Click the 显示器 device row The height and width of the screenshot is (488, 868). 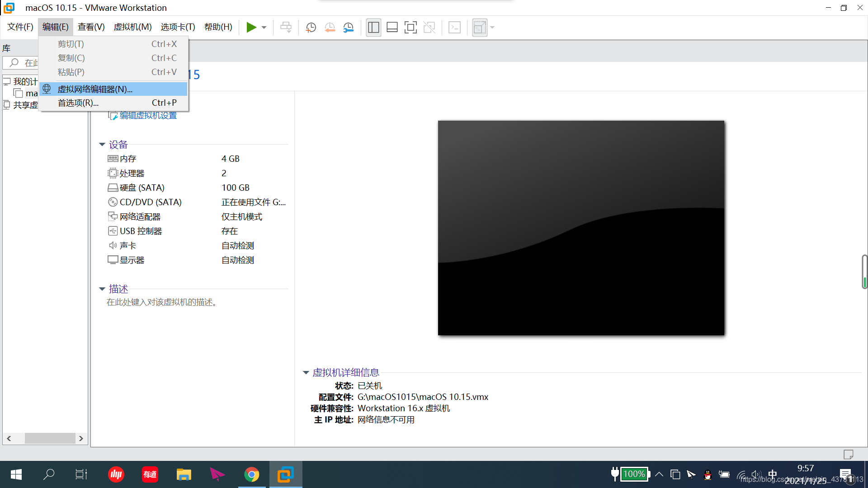[x=197, y=260]
